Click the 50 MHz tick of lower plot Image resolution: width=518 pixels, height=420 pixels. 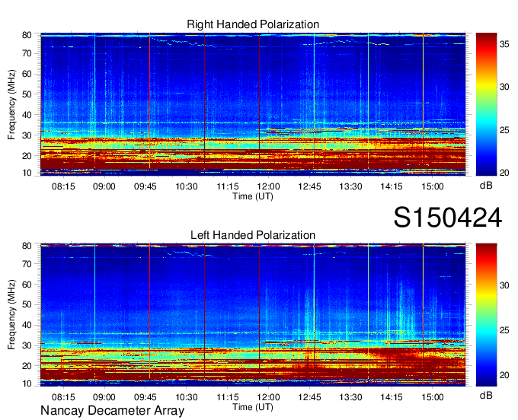[27, 304]
